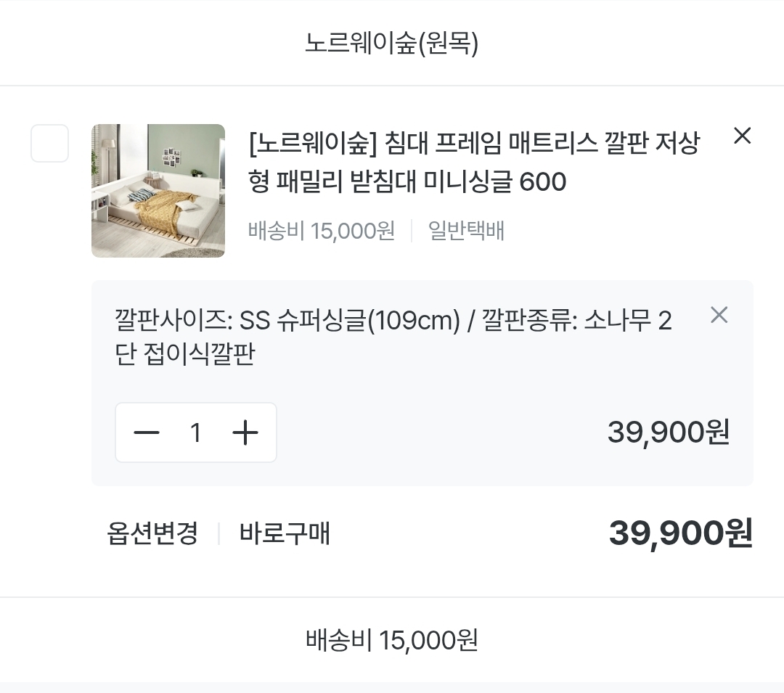Click the [노르웨이숲] brand tag in title
This screenshot has width=784, height=693.
pos(313,144)
